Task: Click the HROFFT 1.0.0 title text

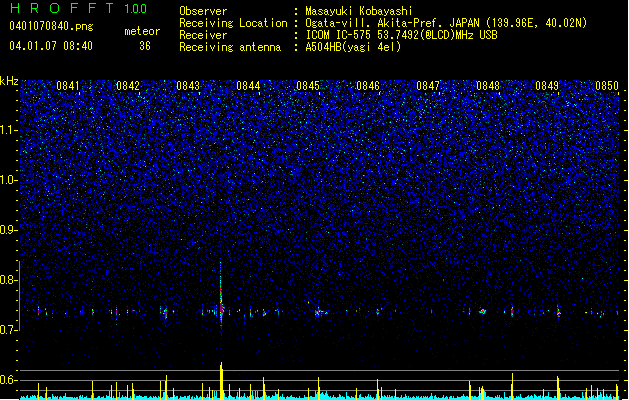Action: coord(79,8)
